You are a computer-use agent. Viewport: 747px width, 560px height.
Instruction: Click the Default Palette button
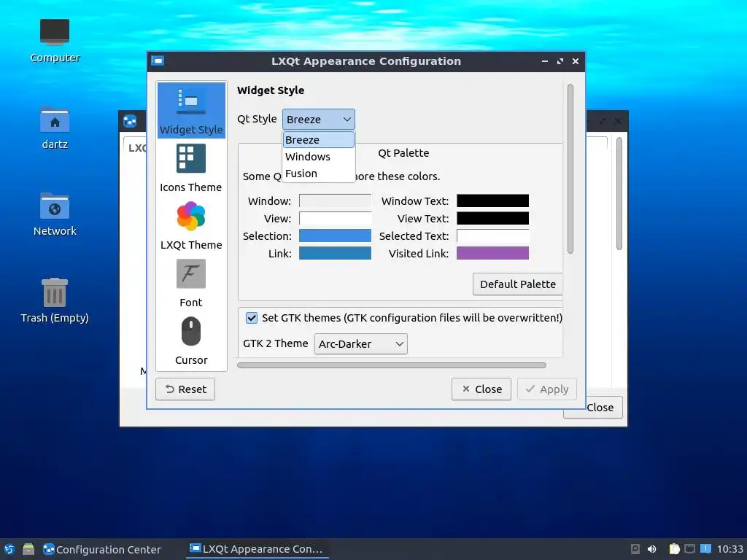[518, 284]
